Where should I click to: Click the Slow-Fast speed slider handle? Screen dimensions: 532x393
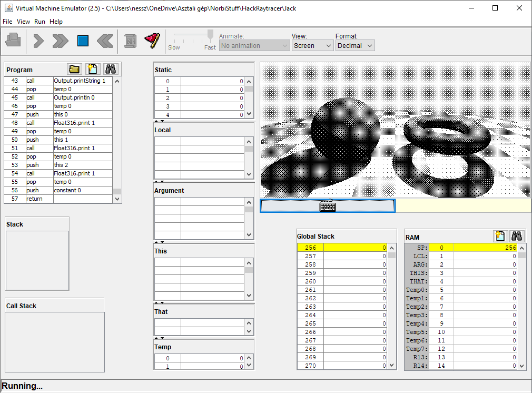(x=210, y=35)
